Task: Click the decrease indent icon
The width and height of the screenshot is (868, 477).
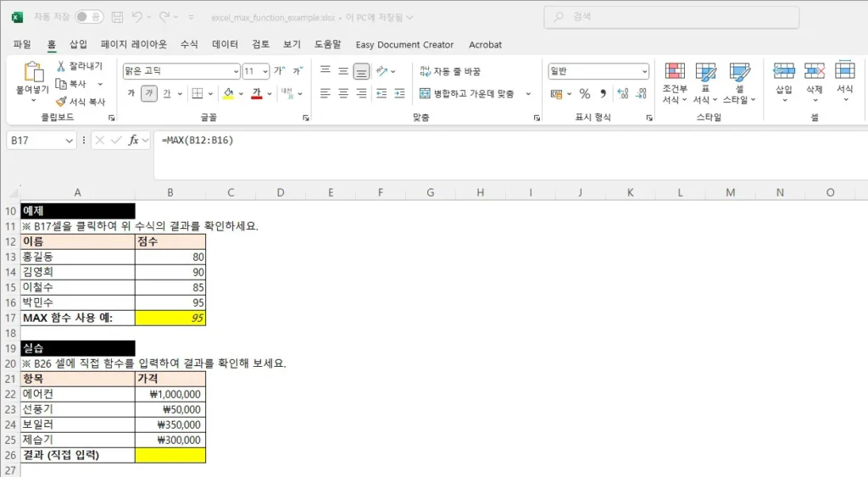Action: pos(381,93)
